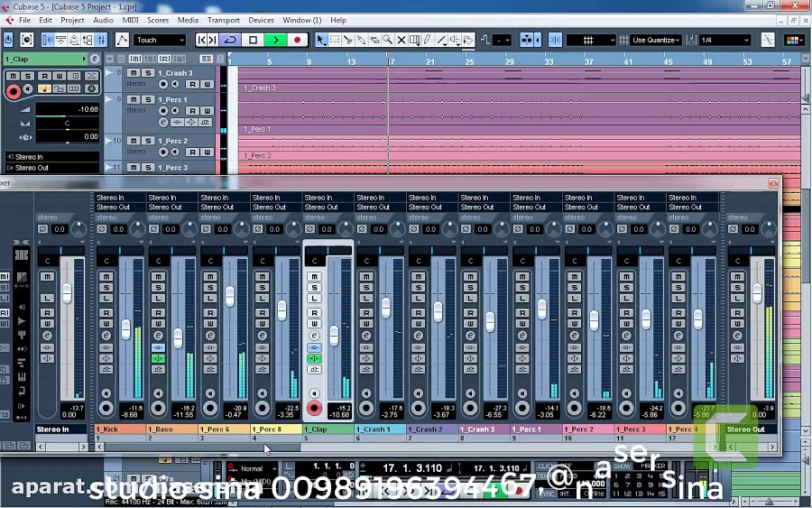Click Go to next marker button
The image size is (812, 508).
[213, 40]
